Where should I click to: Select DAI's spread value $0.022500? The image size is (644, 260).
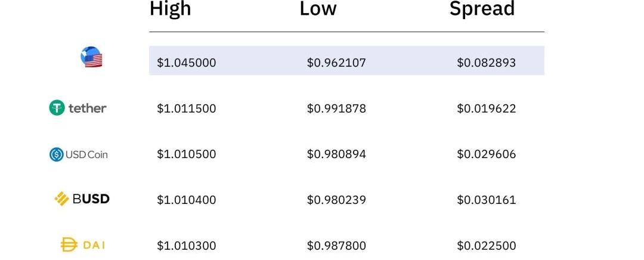tap(486, 246)
